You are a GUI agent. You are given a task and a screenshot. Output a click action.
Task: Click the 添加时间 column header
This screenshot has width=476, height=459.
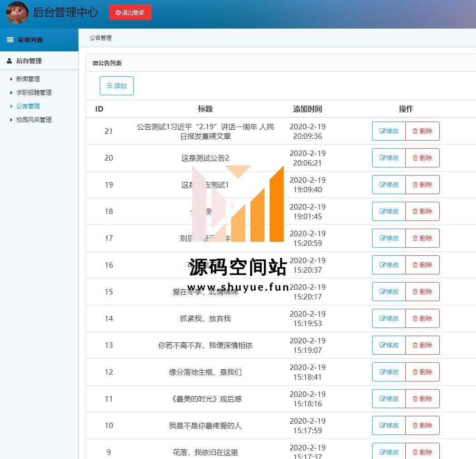tap(307, 109)
